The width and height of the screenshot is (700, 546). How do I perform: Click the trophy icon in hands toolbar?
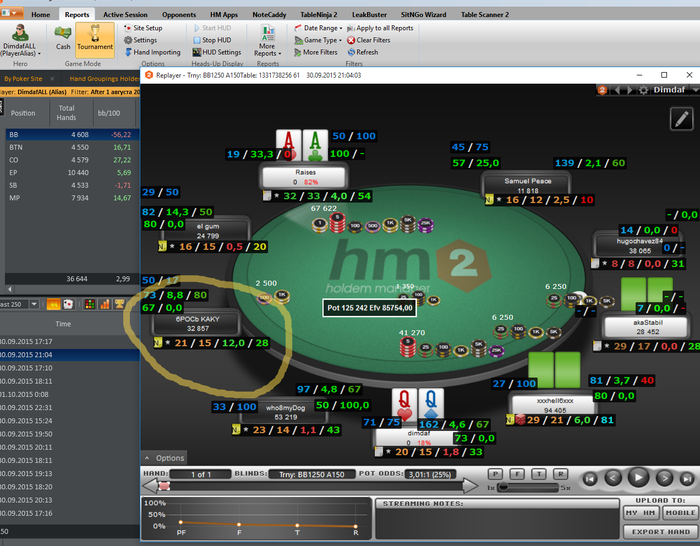click(120, 304)
